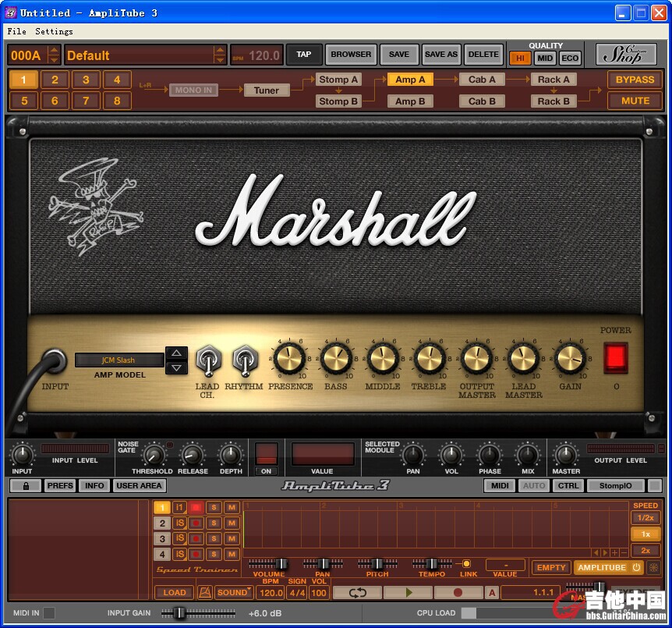Arm record on track 1

point(196,507)
